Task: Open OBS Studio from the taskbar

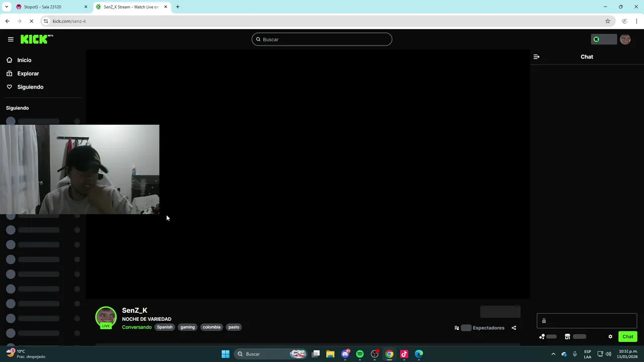Action: click(374, 354)
